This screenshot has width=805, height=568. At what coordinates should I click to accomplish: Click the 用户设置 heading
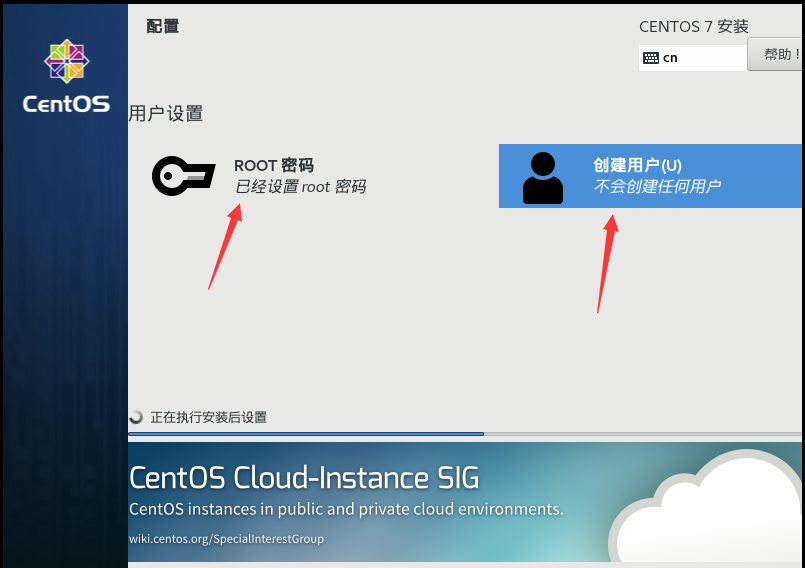pos(166,113)
